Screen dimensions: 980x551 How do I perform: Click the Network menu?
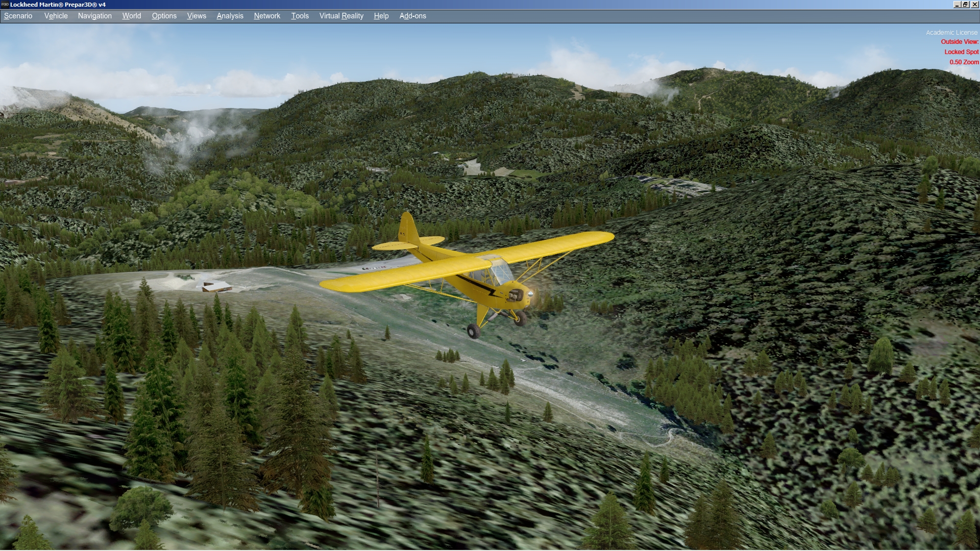pos(267,16)
